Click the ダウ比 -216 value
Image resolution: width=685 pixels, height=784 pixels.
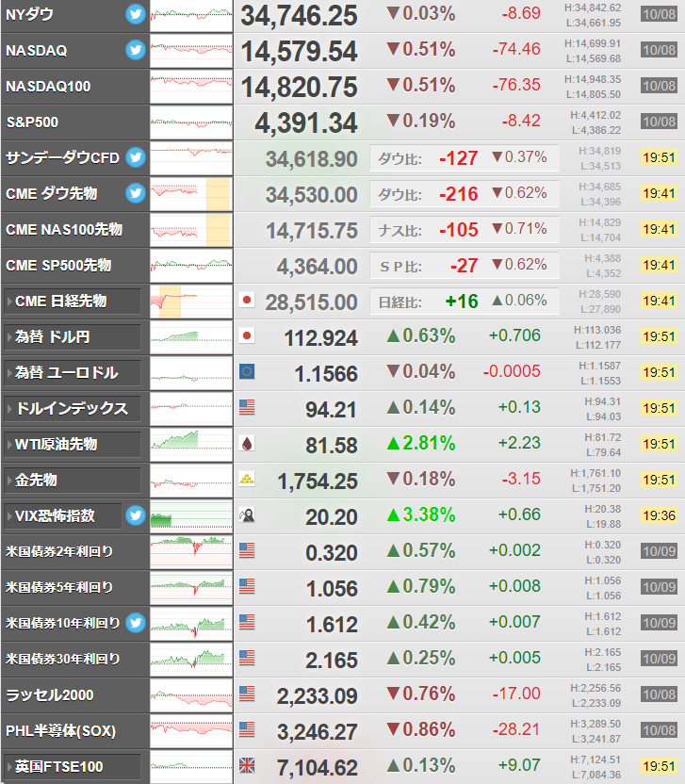[x=459, y=194]
